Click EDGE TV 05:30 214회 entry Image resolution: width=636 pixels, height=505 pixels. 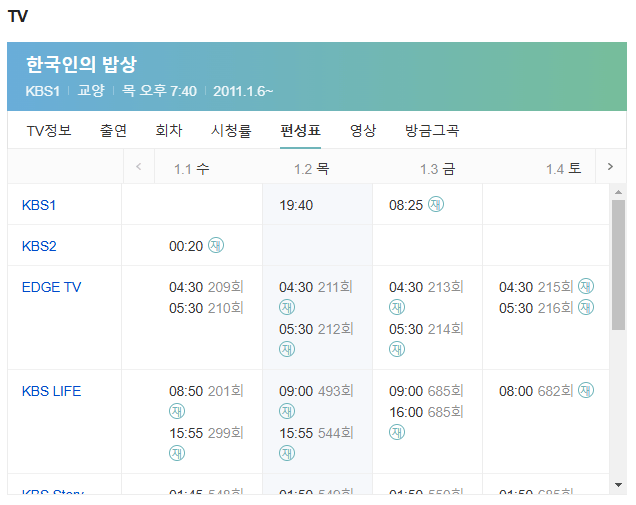[426, 329]
